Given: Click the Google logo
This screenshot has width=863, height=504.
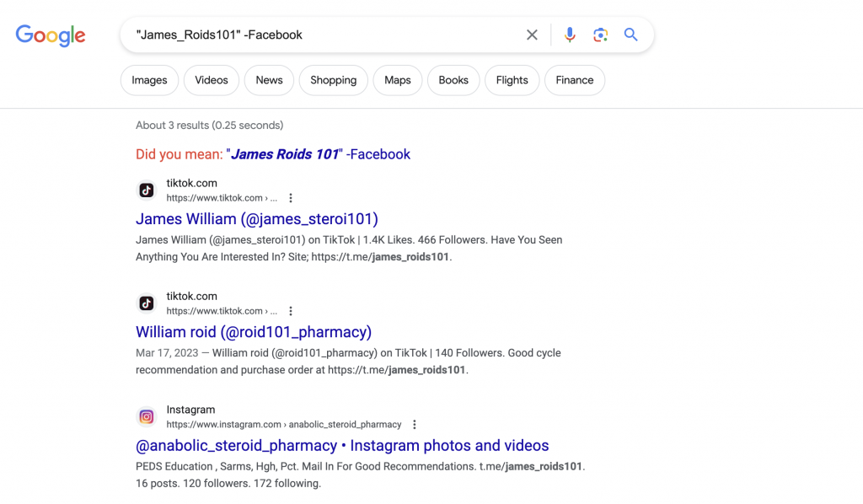Looking at the screenshot, I should coord(51,35).
